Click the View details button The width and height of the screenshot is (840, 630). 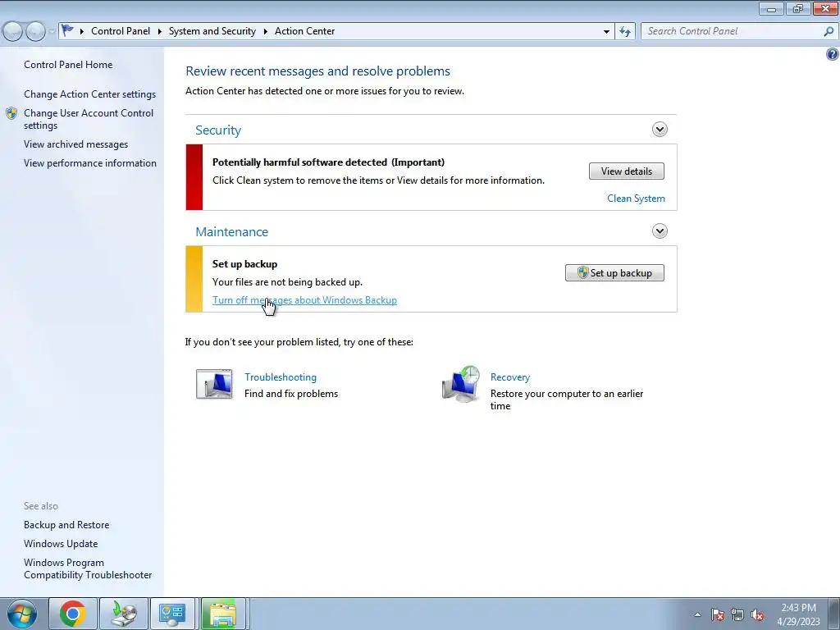(626, 171)
